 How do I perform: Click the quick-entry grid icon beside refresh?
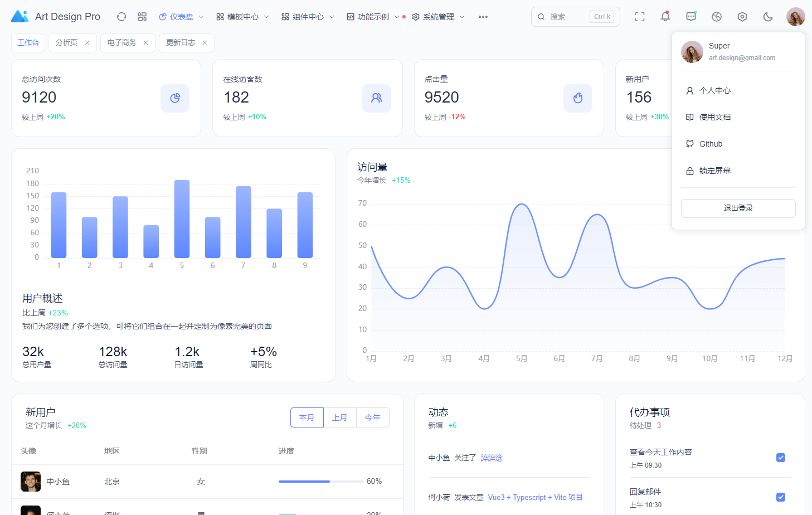pos(142,17)
